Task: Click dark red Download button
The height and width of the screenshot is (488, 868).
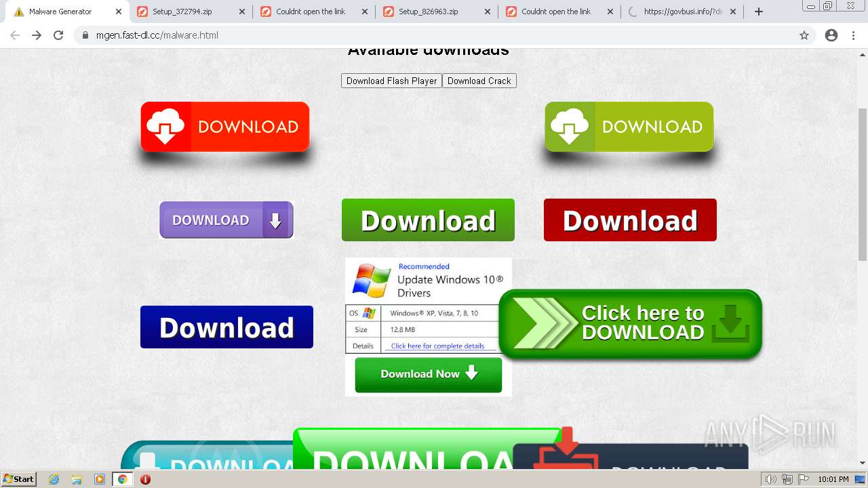Action: click(x=630, y=220)
